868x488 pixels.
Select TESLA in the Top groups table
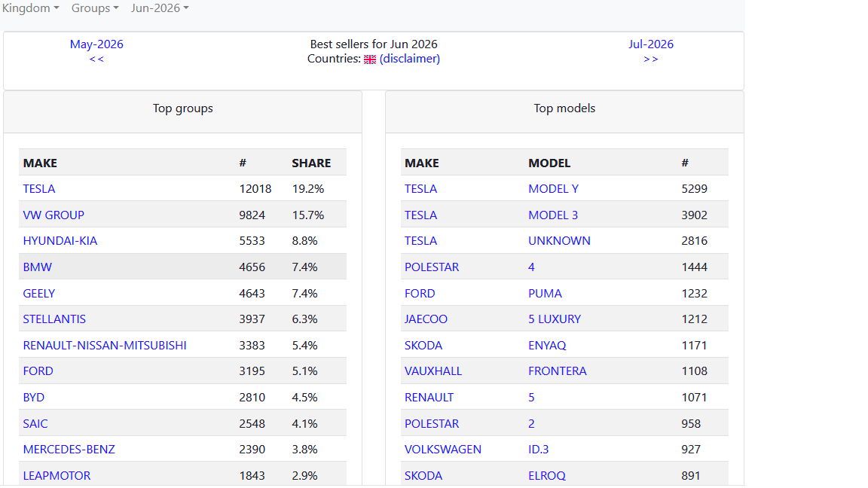pos(38,189)
